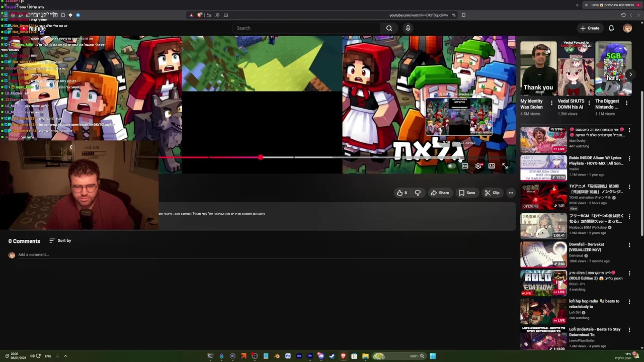
Task: Click the YouTube search magnifier button
Action: [x=389, y=28]
